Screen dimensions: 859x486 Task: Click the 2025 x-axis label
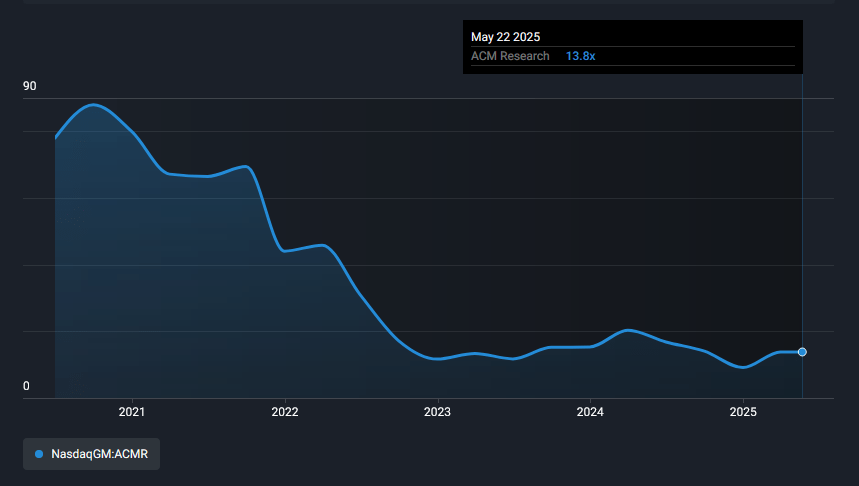click(743, 412)
